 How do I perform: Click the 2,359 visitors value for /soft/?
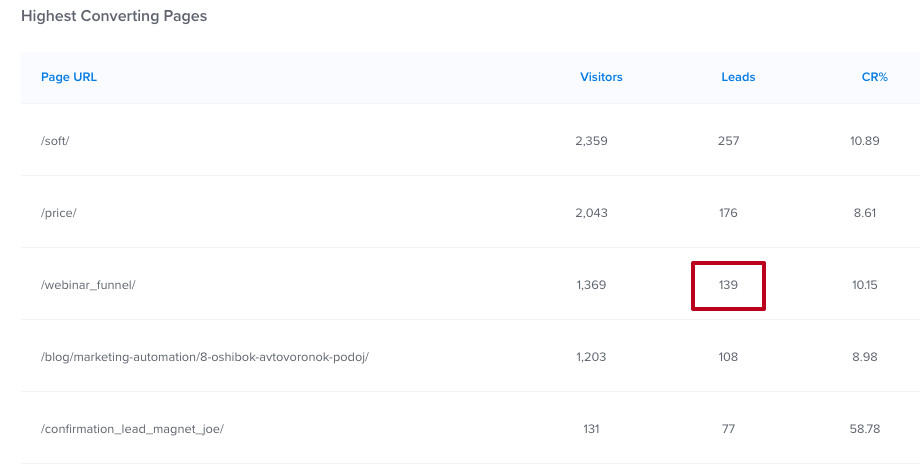click(591, 141)
